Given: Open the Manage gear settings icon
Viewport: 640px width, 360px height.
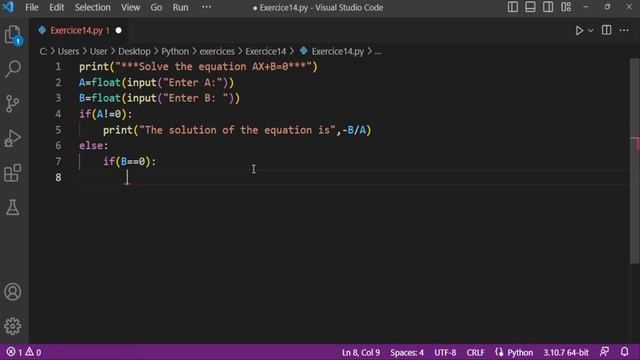Looking at the screenshot, I should pyautogui.click(x=13, y=326).
